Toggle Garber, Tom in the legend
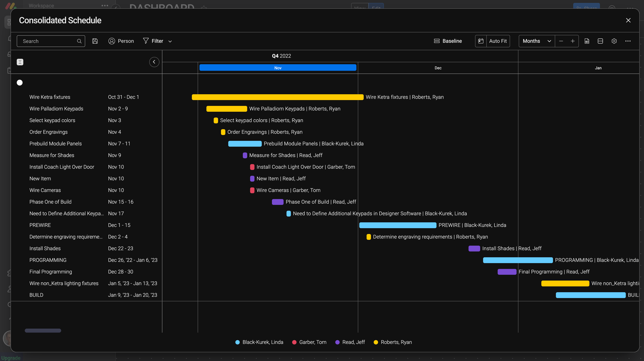644x361 pixels. (x=309, y=342)
